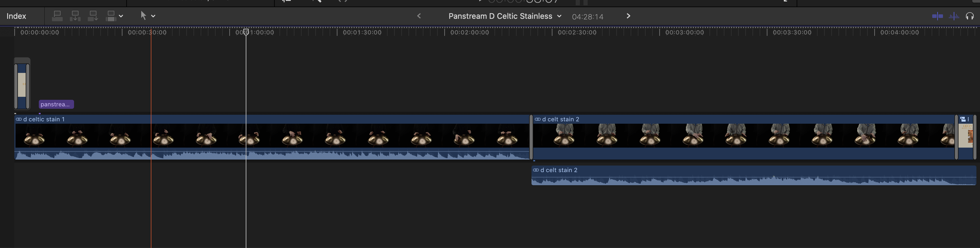Image resolution: width=980 pixels, height=248 pixels.
Task: Click the ruler at 00:00:00:00
Action: (x=40, y=32)
